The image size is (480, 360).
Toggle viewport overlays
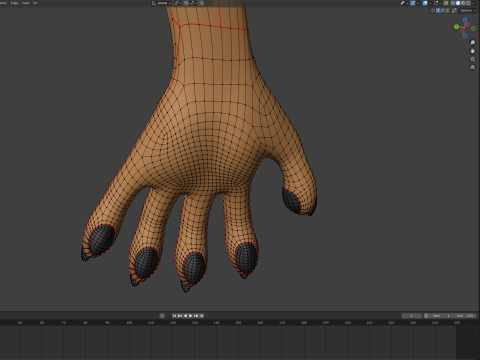click(x=425, y=3)
